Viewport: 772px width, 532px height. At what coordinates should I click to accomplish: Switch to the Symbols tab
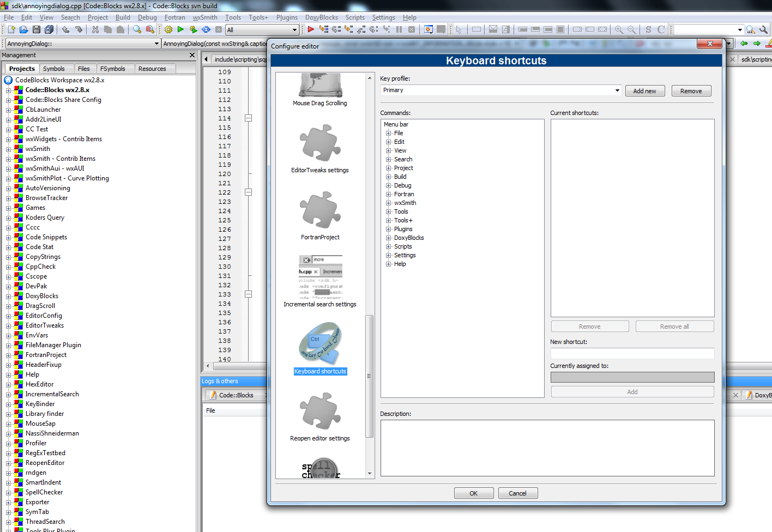[x=54, y=69]
